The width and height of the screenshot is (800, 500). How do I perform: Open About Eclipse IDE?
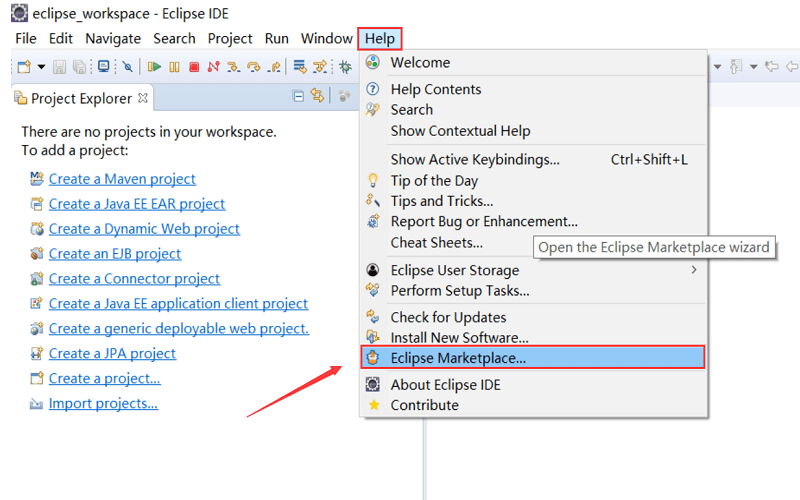click(x=533, y=385)
